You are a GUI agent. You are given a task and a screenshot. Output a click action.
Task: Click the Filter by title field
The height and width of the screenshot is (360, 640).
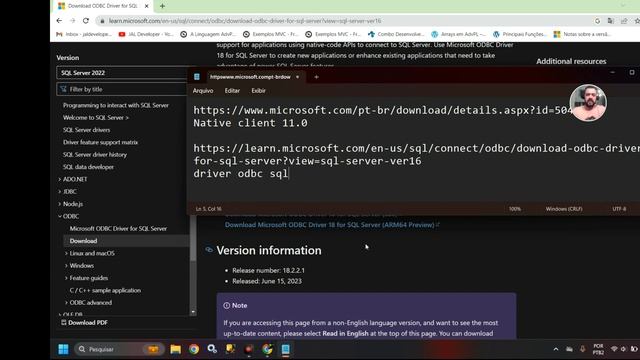[x=122, y=89]
